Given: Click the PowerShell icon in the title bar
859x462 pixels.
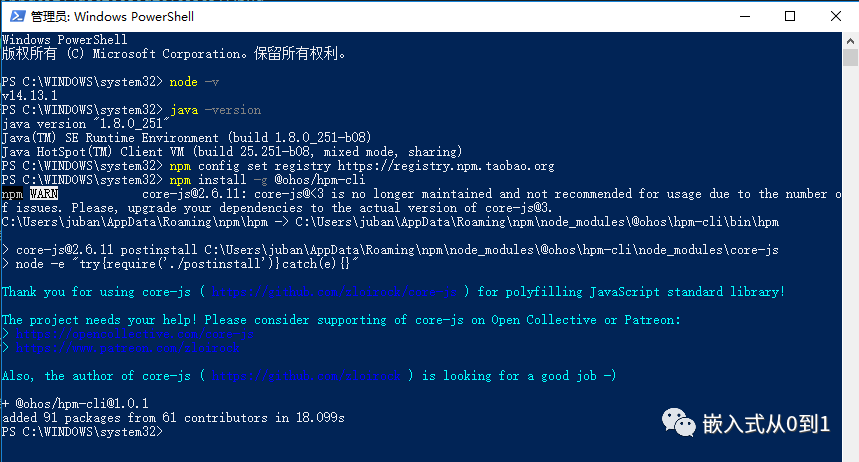Looking at the screenshot, I should pos(17,16).
